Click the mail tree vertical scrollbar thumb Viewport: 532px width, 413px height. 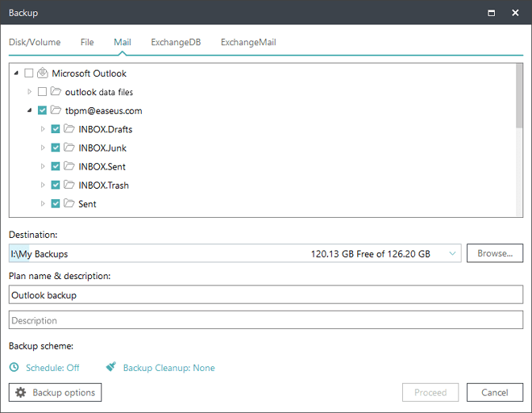pos(519,96)
